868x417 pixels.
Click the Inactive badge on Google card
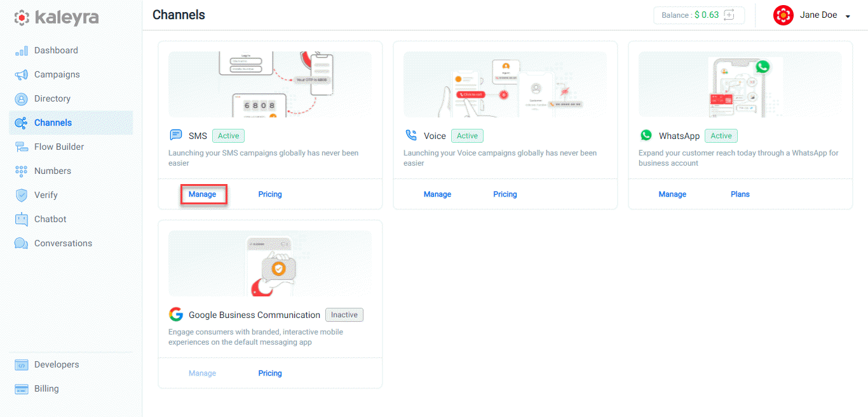pyautogui.click(x=344, y=315)
